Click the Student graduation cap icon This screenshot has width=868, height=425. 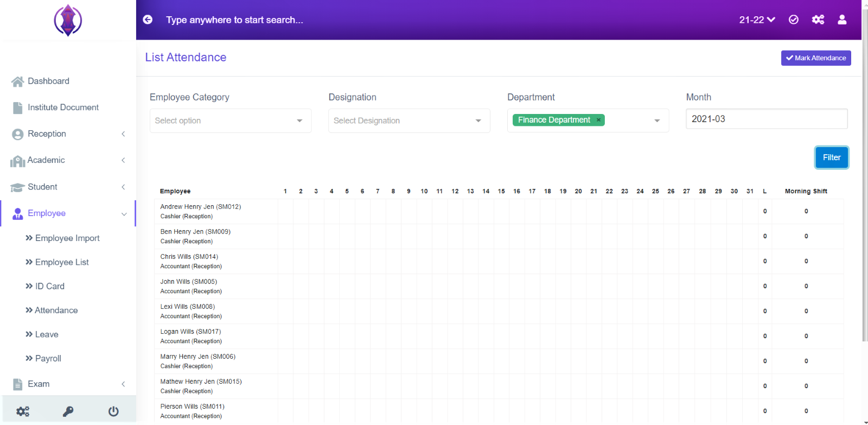pyautogui.click(x=17, y=187)
